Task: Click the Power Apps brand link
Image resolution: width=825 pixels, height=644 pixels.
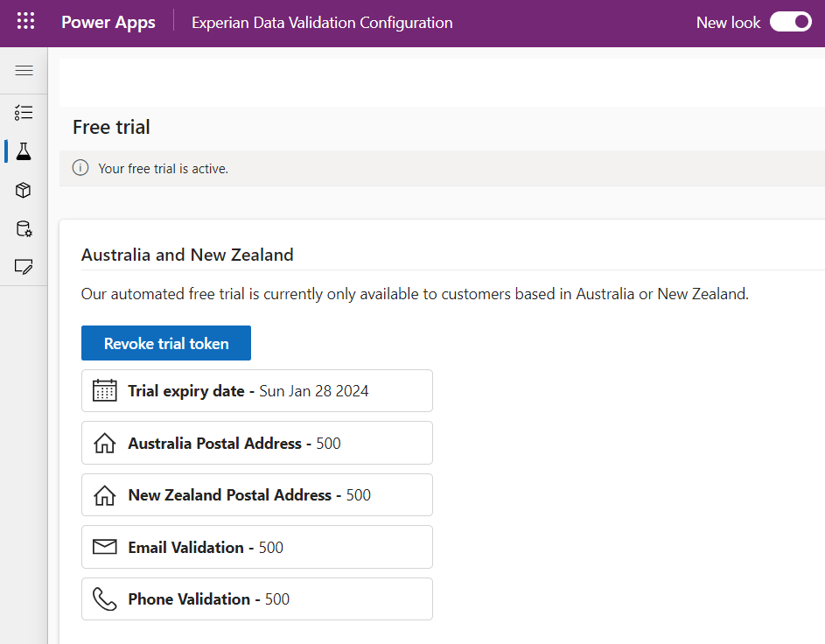Action: pos(108,23)
